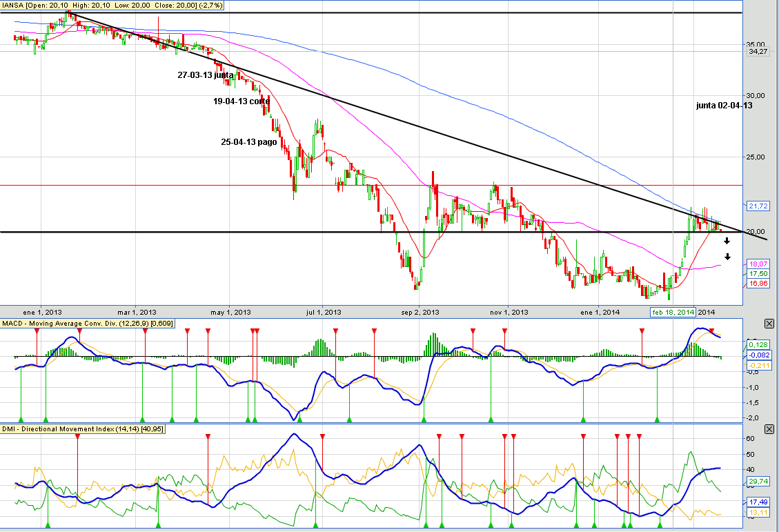Viewport: 779px width, 532px height.
Task: Close the DMI indicator panel
Action: click(769, 429)
